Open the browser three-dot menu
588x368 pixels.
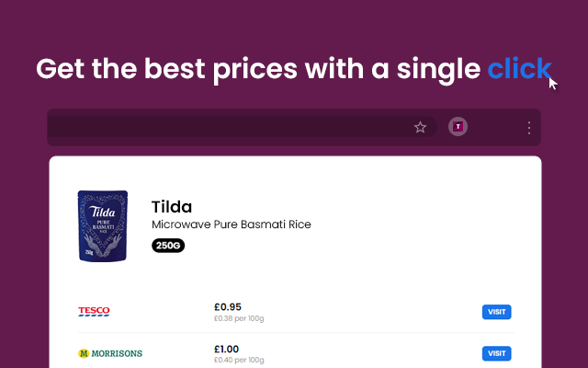[x=529, y=128]
